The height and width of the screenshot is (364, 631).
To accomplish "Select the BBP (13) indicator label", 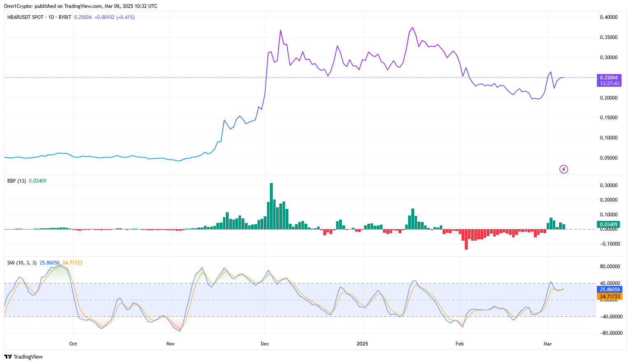I will [16, 181].
